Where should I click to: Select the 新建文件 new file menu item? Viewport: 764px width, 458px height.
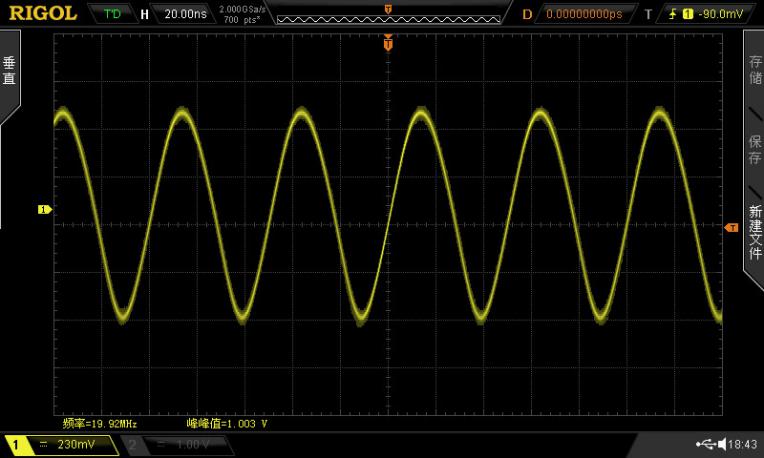point(755,232)
